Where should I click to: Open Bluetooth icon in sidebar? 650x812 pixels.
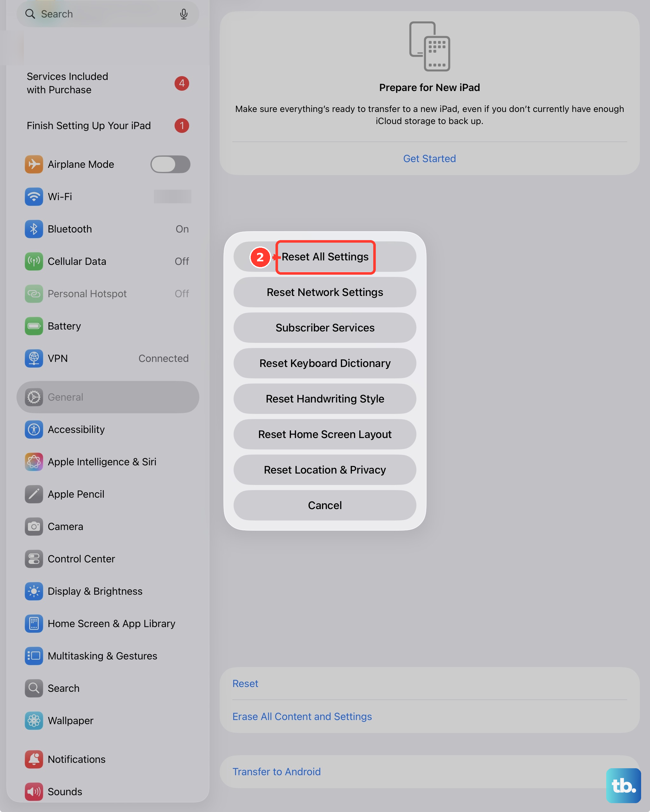(34, 229)
